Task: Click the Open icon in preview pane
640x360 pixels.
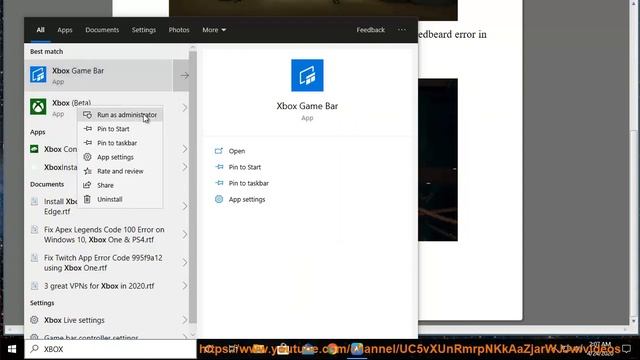Action: click(219, 151)
